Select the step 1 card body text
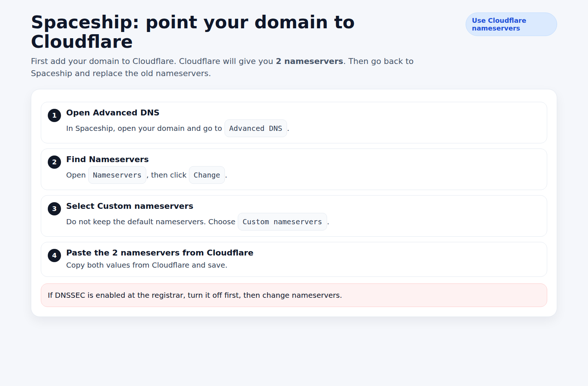588x386 pixels. tap(144, 128)
